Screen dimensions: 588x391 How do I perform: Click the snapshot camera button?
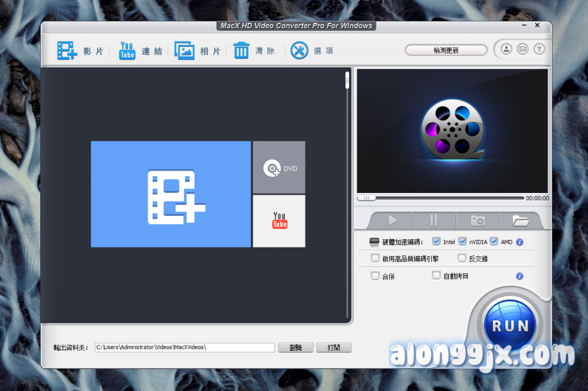477,220
